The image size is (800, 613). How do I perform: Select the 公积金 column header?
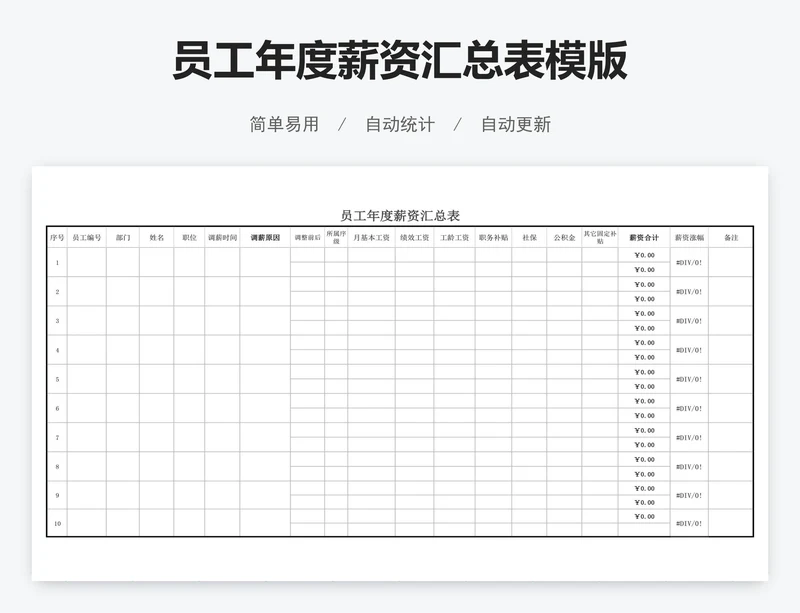pos(564,238)
